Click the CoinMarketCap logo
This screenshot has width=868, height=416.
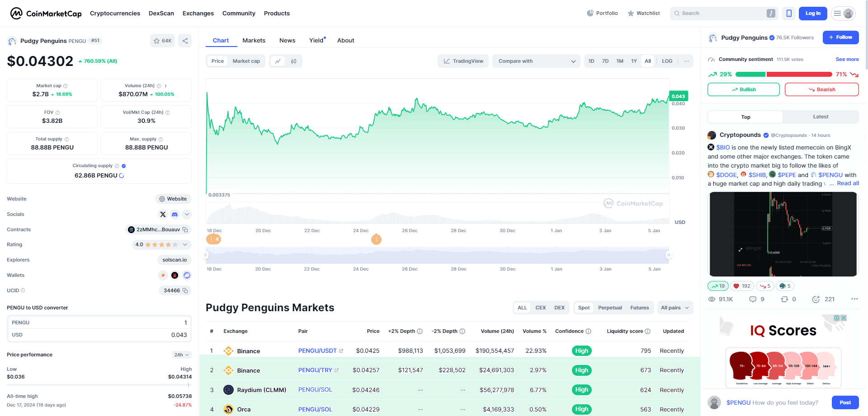(x=46, y=14)
